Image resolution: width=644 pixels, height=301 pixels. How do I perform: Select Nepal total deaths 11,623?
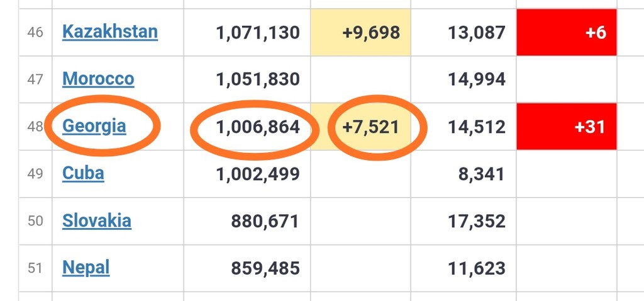[477, 268]
